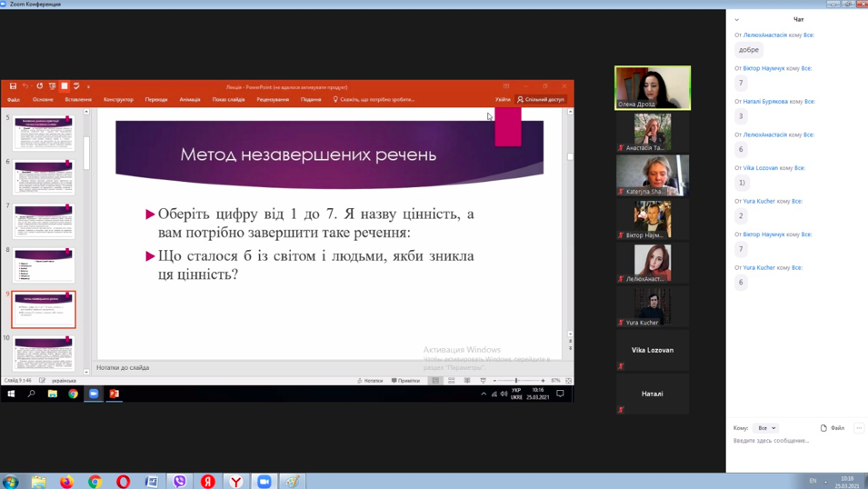Image resolution: width=868 pixels, height=489 pixels.
Task: Expand Quick Access Toolbar customize arrow
Action: pyautogui.click(x=88, y=86)
